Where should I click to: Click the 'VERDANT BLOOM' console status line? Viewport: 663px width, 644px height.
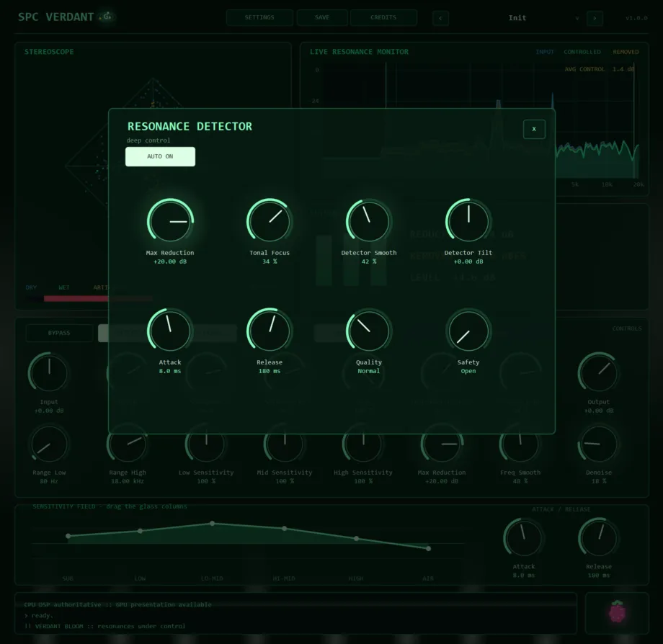105,626
